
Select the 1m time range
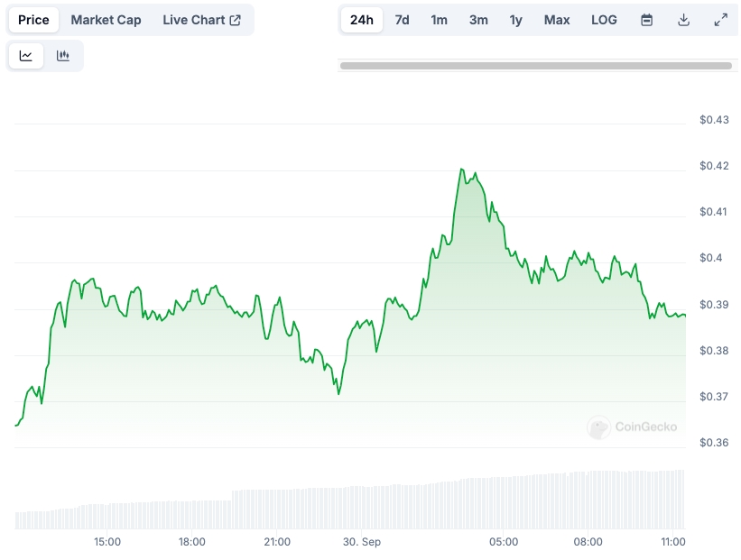[439, 20]
